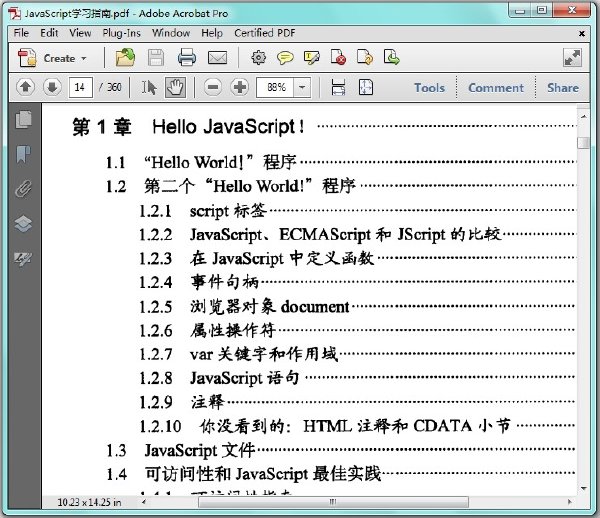Open the Tools pane
The image size is (600, 518).
429,88
